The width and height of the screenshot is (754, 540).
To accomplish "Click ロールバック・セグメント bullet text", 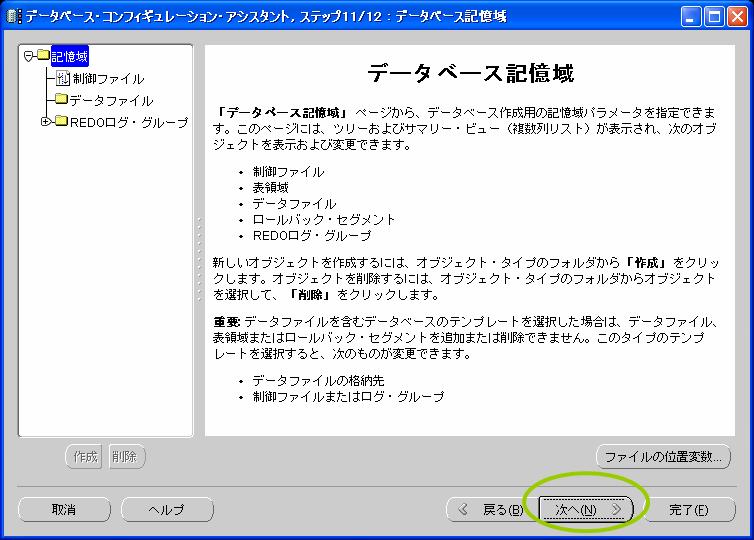I will tap(324, 220).
